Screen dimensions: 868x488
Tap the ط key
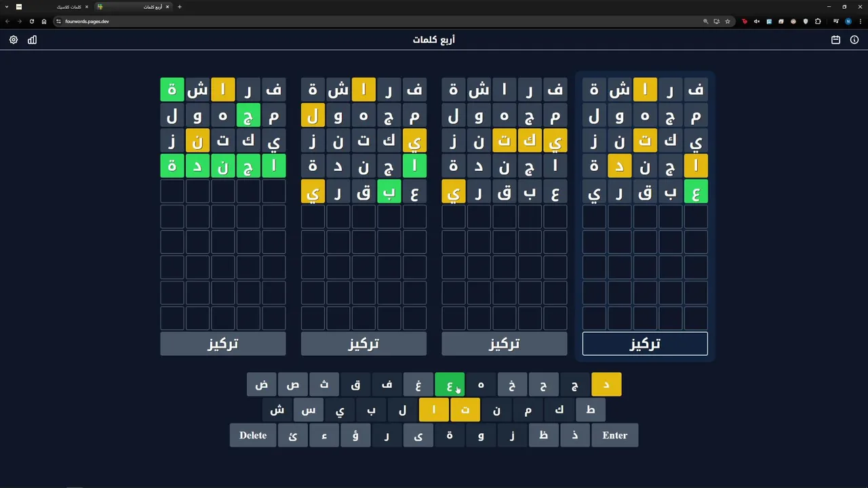(591, 410)
